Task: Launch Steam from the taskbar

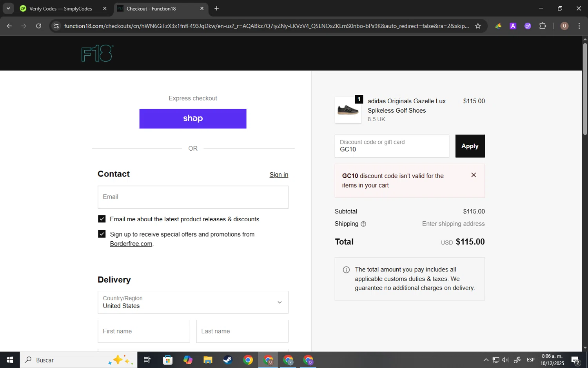Action: click(x=228, y=360)
